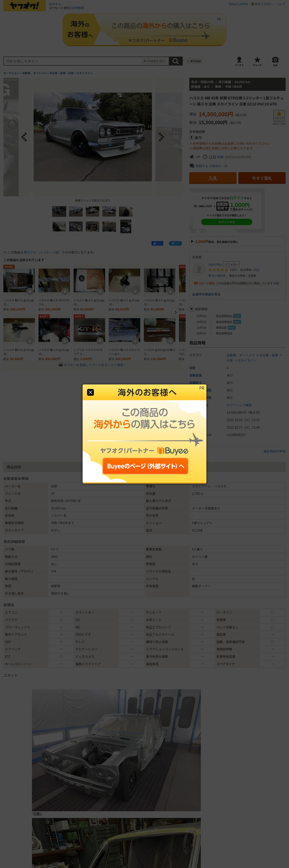
Task: Select the first photo thumbnail
Action: (59, 211)
